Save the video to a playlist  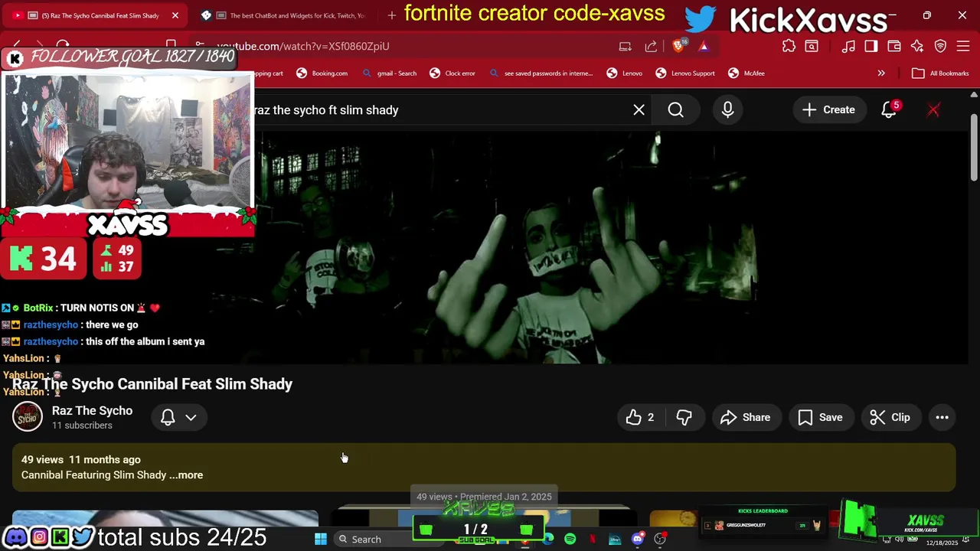pos(820,417)
